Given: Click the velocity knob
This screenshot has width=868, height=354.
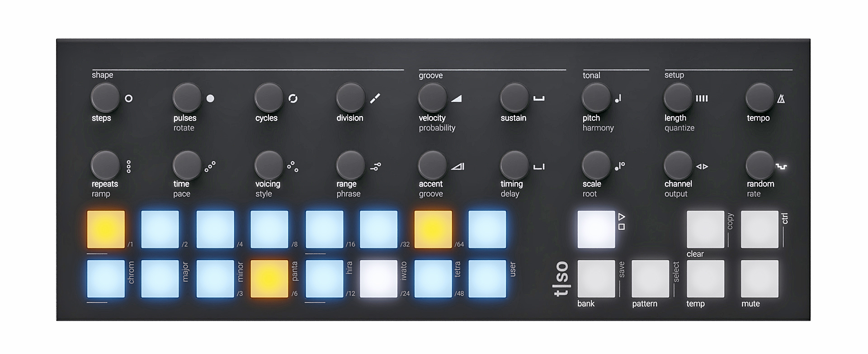Looking at the screenshot, I should coord(432,97).
